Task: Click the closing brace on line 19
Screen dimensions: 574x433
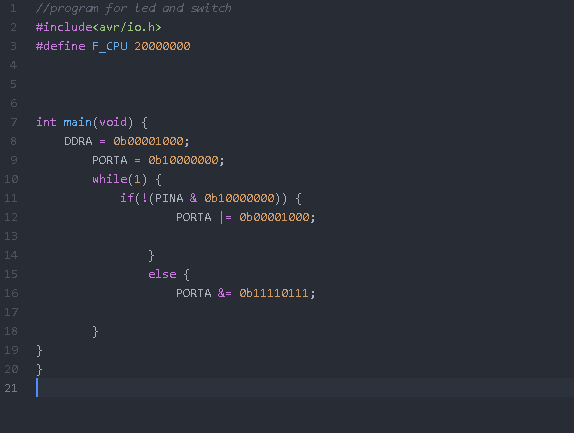Action: pyautogui.click(x=40, y=351)
